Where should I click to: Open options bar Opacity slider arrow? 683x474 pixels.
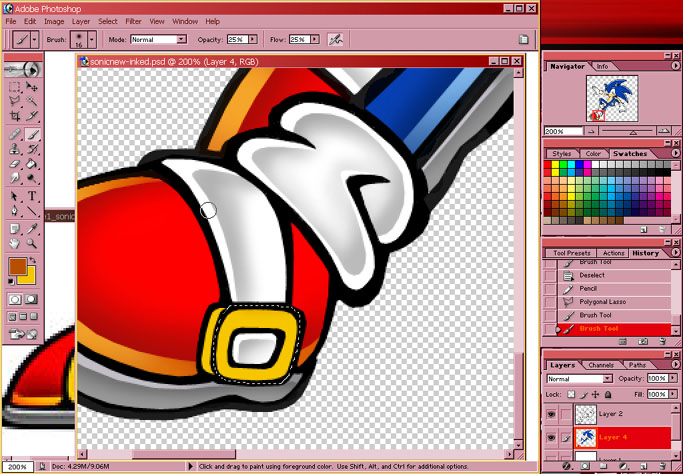tap(253, 39)
